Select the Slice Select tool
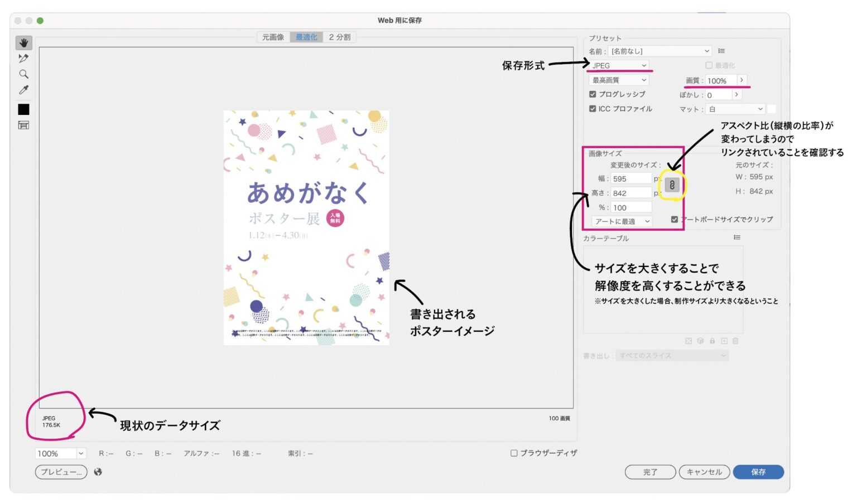Screen dimensions: 857x504 (x=23, y=59)
